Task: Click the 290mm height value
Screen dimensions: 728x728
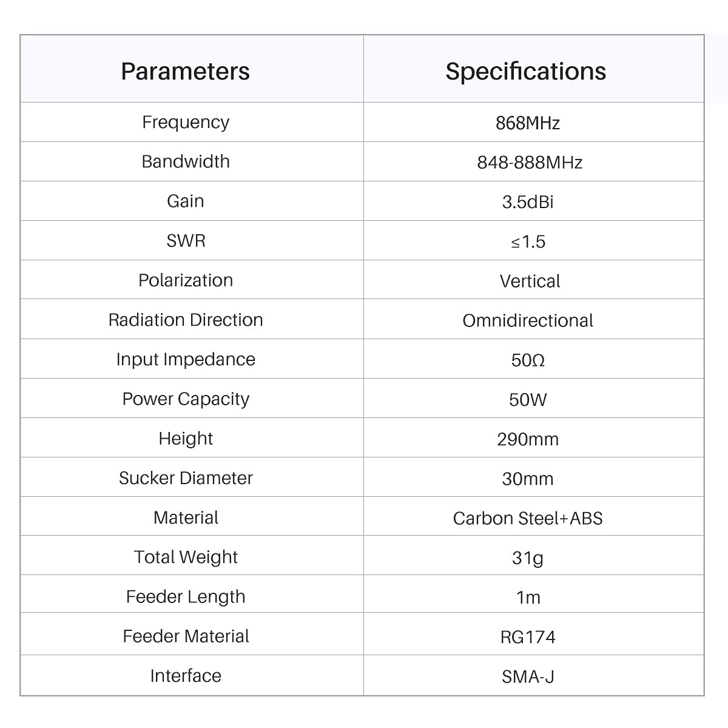Action: tap(528, 439)
